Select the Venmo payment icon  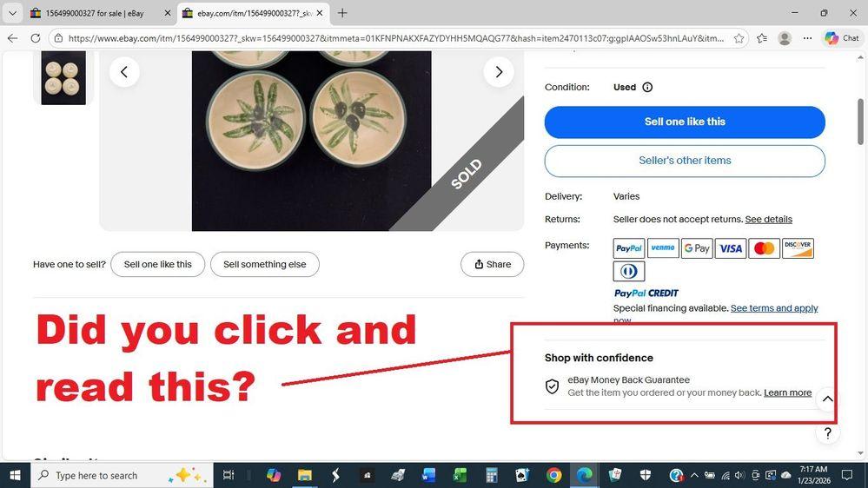(x=663, y=248)
